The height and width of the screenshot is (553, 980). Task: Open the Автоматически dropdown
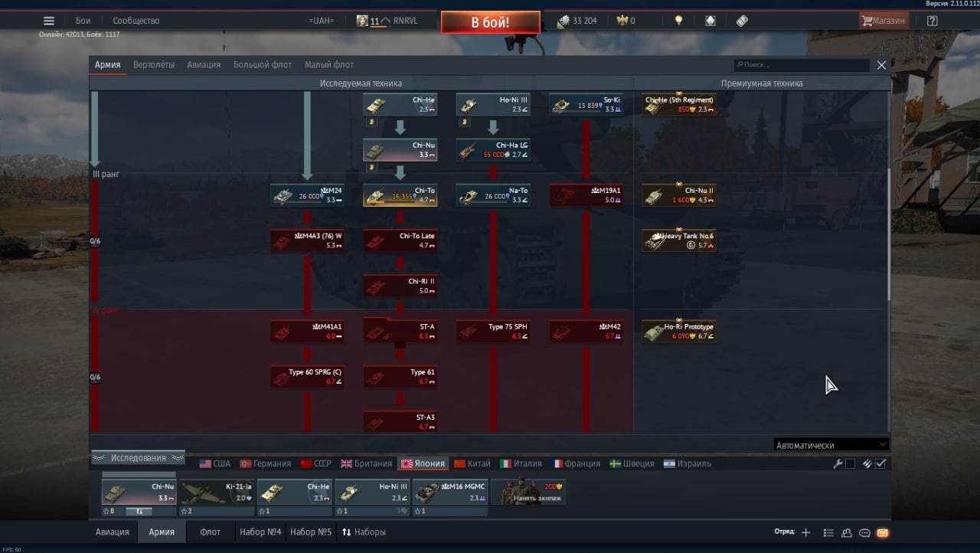[831, 445]
